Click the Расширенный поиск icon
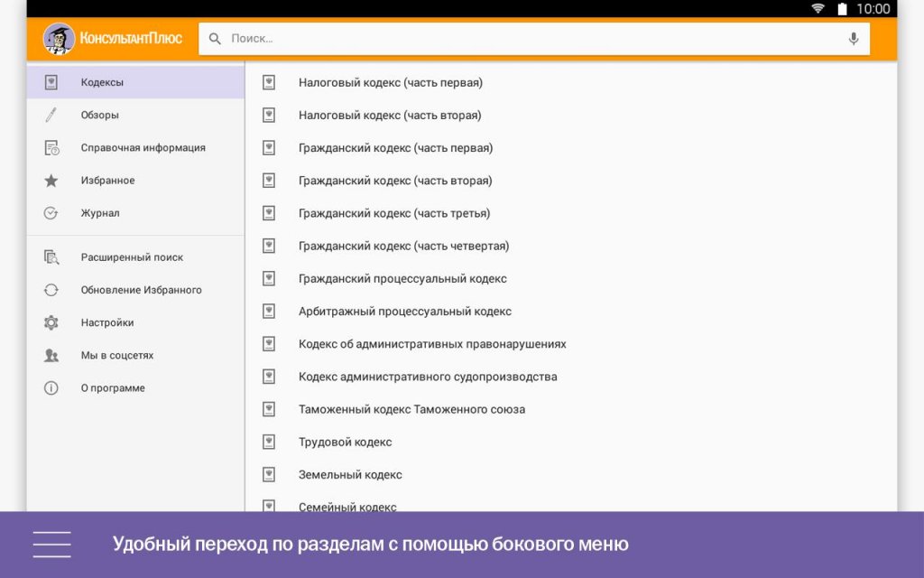The image size is (924, 578). tap(51, 257)
